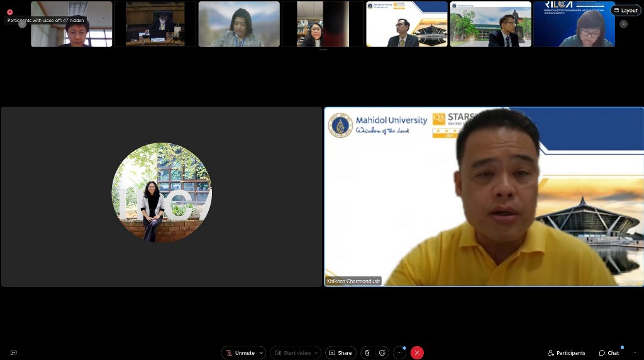This screenshot has height=360, width=644.
Task: Open the Participants panel
Action: [x=566, y=353]
